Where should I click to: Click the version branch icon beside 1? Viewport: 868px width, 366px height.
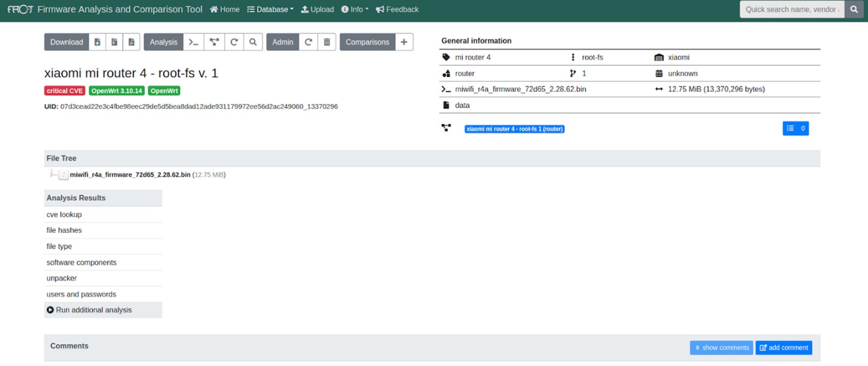point(573,73)
